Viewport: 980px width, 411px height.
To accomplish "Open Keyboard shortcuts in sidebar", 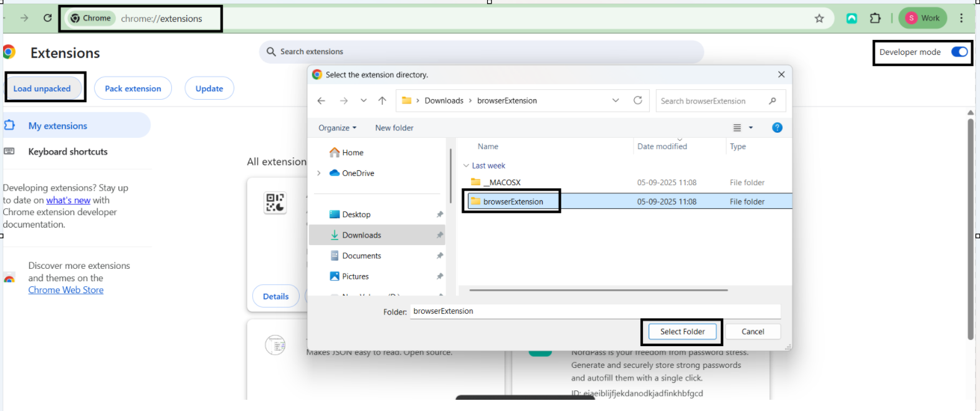I will click(67, 152).
